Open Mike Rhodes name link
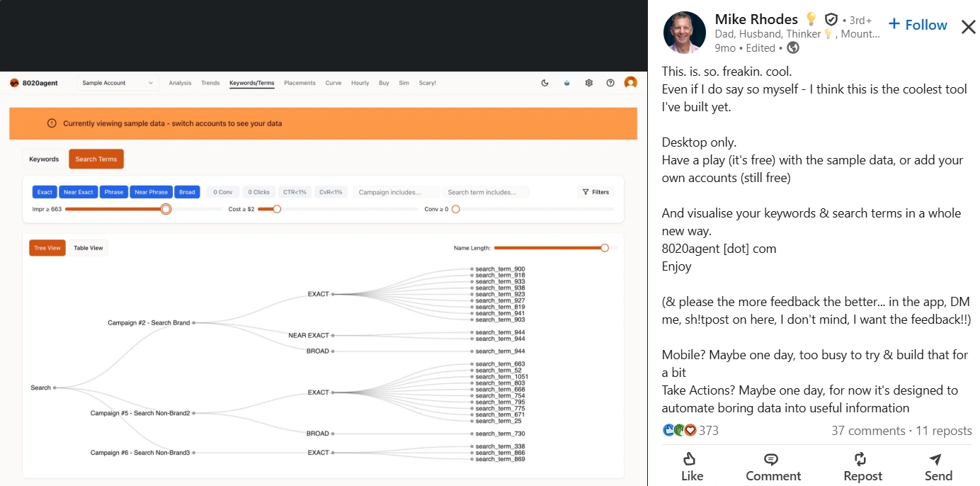 pos(756,19)
